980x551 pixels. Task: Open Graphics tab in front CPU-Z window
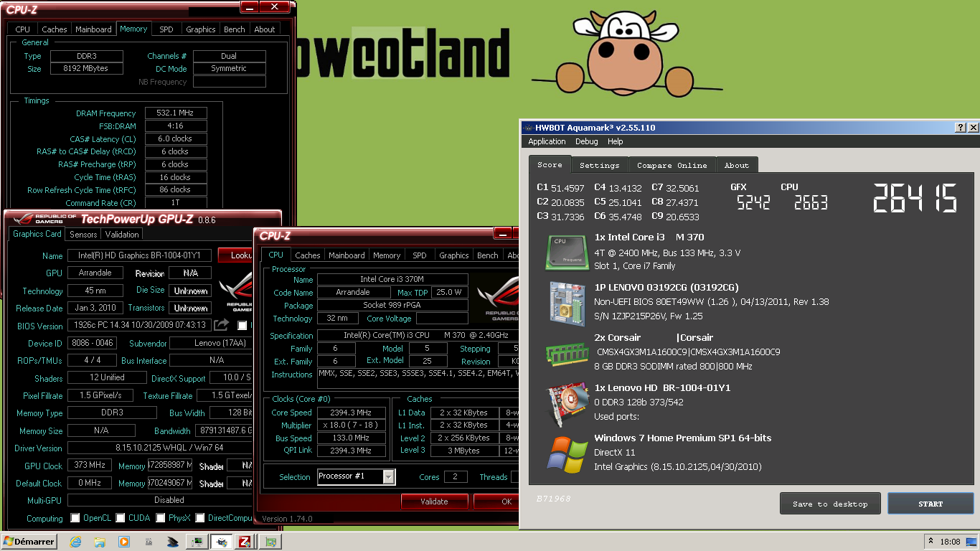tap(454, 255)
